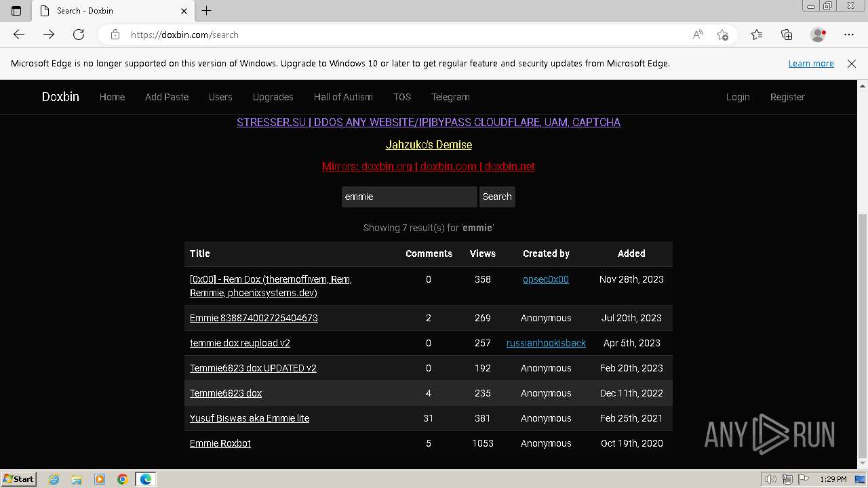Open Collections panel
Viewport: 868px width, 488px height.
787,35
